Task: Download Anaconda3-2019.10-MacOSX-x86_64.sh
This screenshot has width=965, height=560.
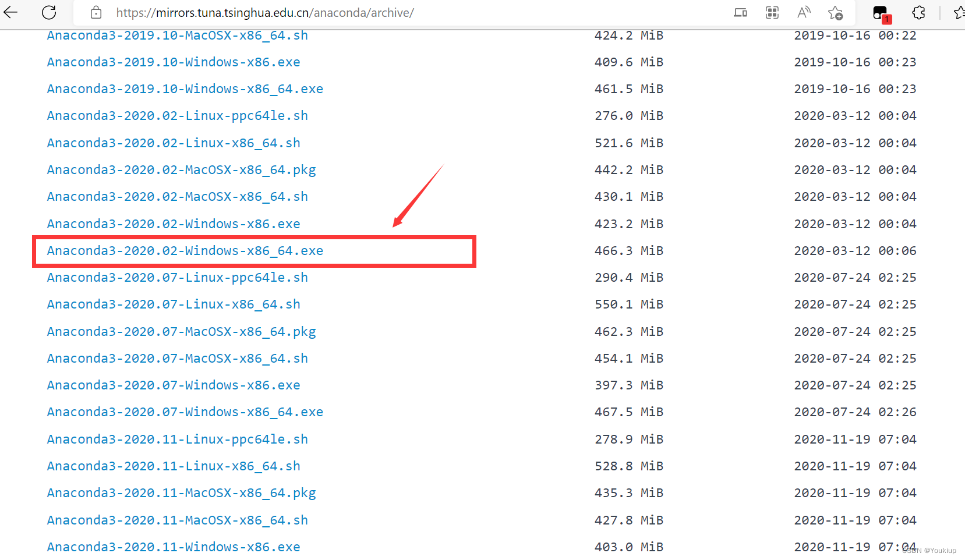Action: pos(177,36)
